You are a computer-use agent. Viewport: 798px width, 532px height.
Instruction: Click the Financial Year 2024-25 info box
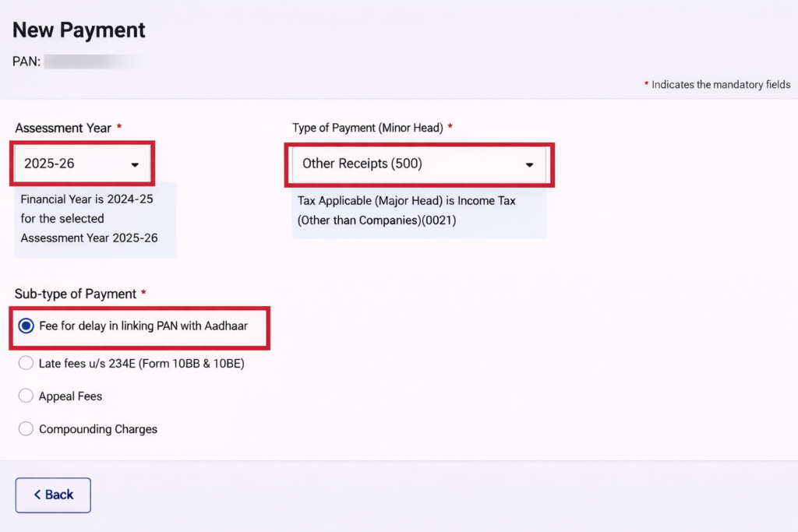coord(94,219)
